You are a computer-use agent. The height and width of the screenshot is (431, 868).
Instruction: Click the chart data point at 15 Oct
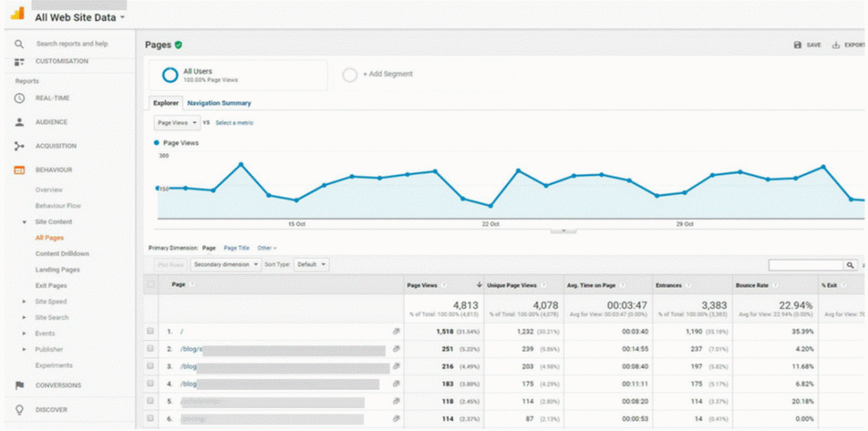click(x=296, y=201)
